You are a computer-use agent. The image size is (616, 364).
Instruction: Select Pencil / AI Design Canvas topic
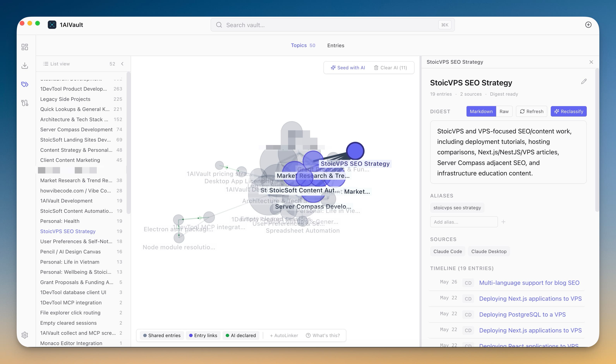pyautogui.click(x=81, y=252)
